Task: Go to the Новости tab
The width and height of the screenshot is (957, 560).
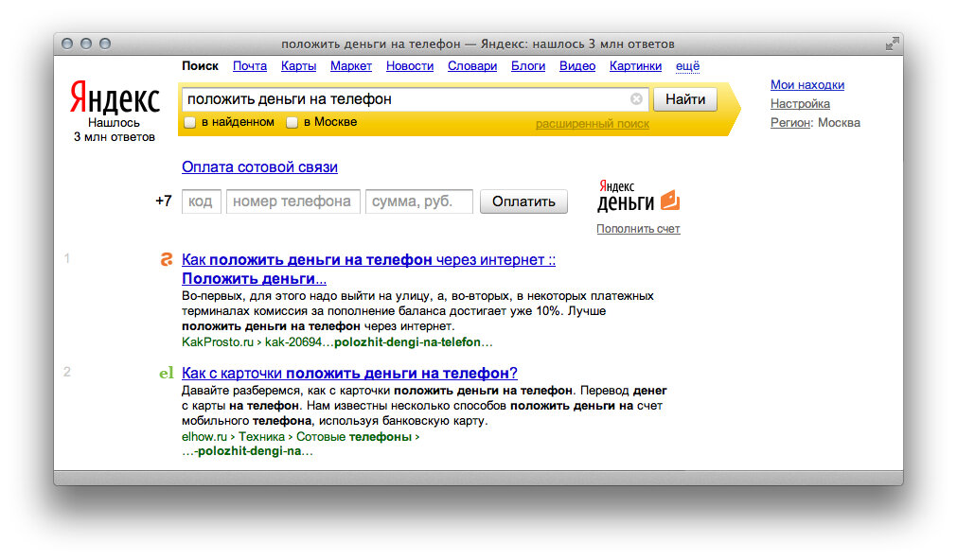Action: 410,66
